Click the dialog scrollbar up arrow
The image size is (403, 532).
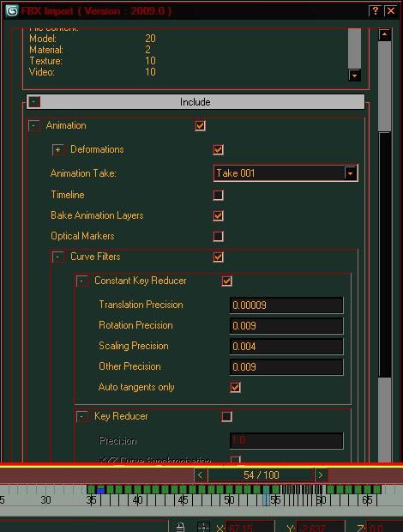(385, 34)
